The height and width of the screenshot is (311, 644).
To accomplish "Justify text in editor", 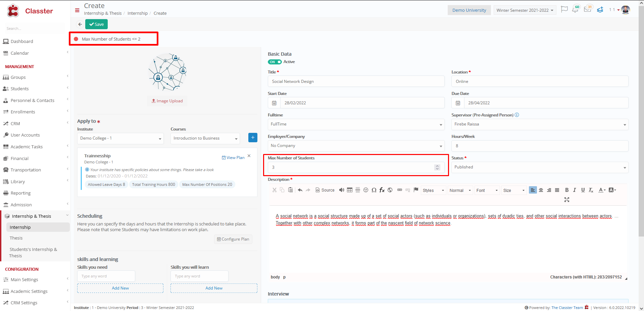I will click(557, 190).
